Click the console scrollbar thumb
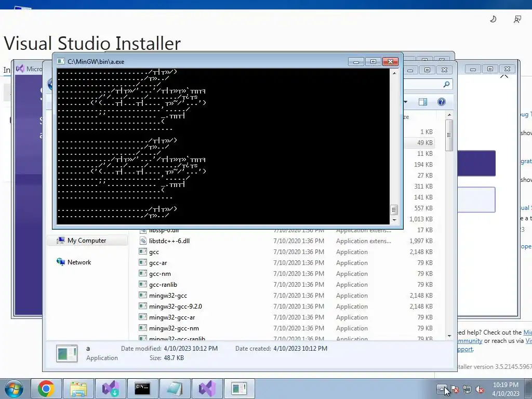Screen dimensions: 532x399 click(x=394, y=210)
